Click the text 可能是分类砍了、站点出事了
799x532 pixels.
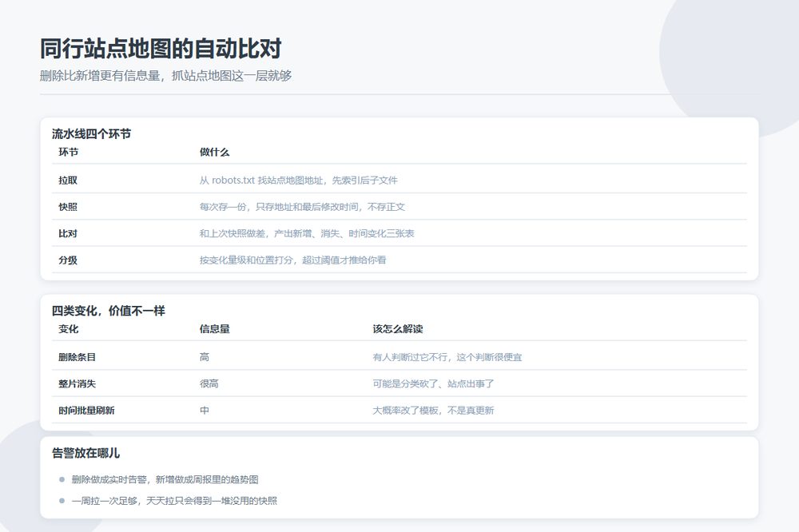click(434, 383)
